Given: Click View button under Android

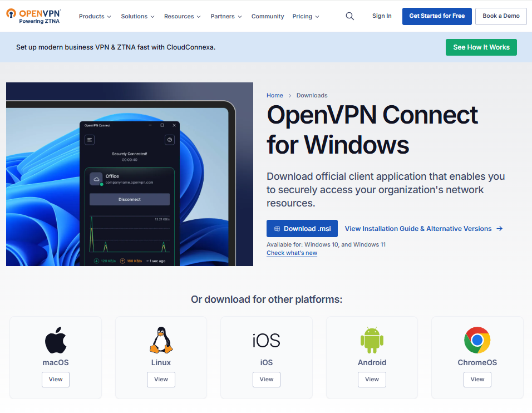Looking at the screenshot, I should 372,380.
